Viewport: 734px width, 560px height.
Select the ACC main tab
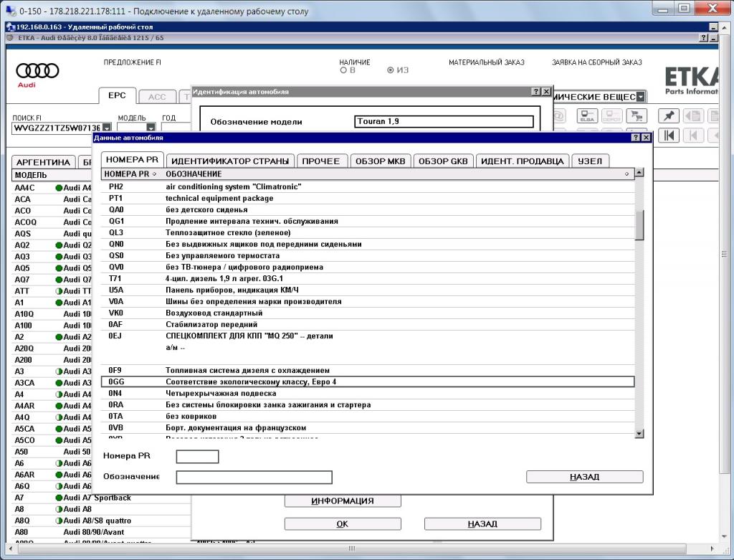pos(157,97)
